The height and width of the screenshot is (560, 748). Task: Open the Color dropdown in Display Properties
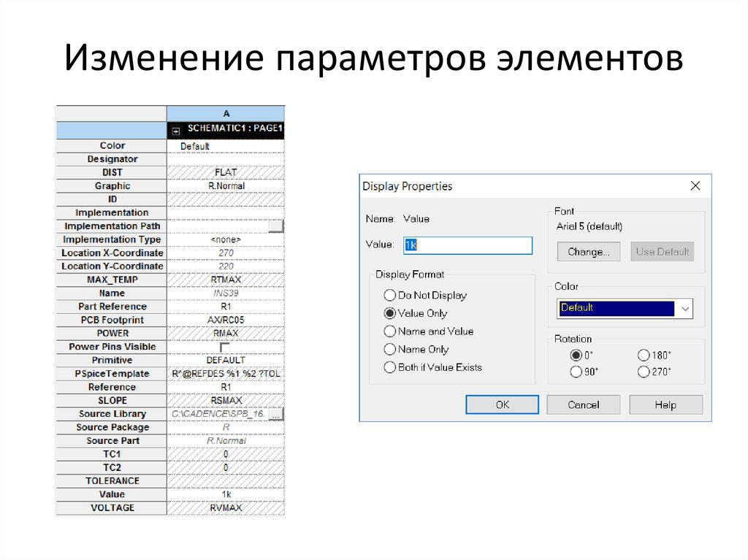point(684,308)
